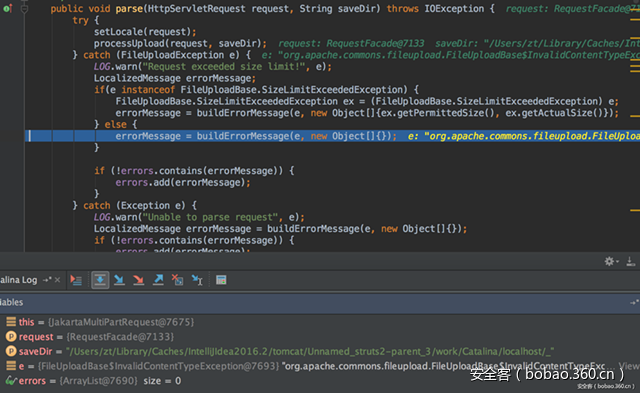The width and height of the screenshot is (640, 393).
Task: Select the 'this' variable row
Action: pos(320,322)
